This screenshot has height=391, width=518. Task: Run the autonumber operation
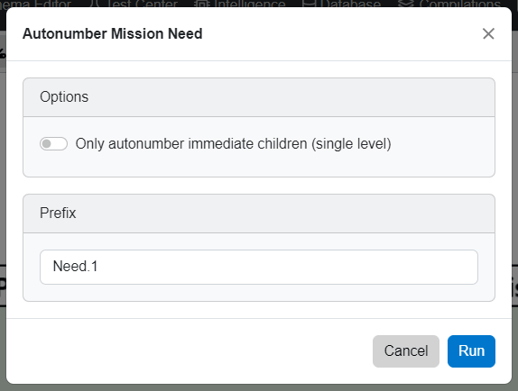click(x=471, y=351)
